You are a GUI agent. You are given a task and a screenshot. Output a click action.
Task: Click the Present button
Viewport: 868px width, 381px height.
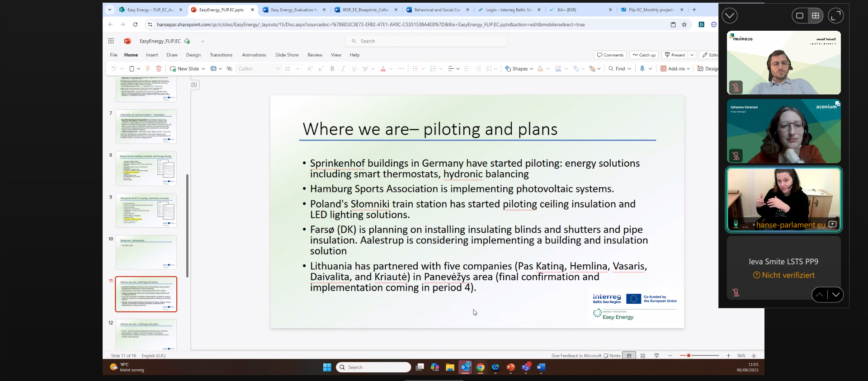click(675, 55)
